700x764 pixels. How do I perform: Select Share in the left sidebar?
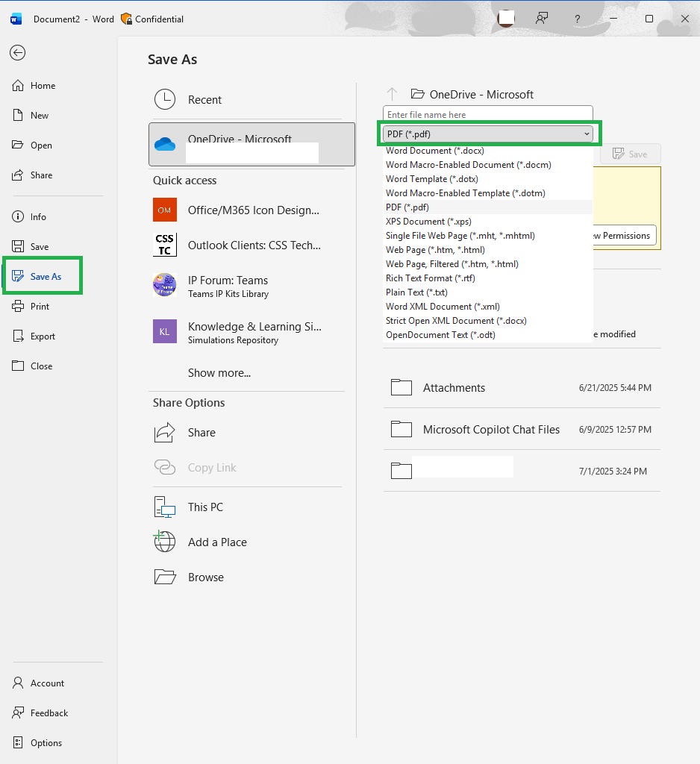point(32,175)
